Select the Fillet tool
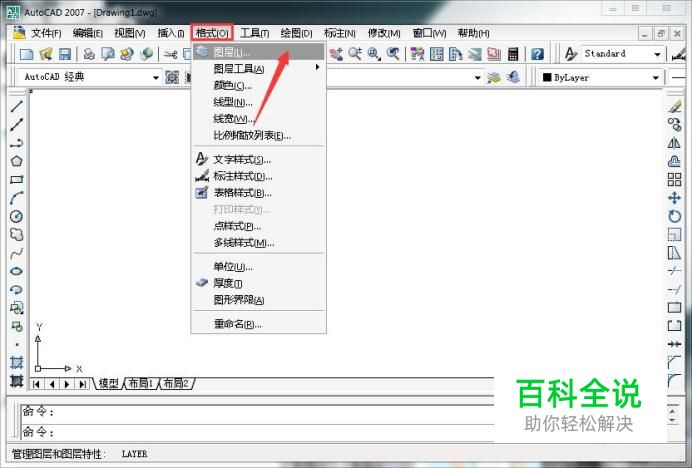Viewport: 692px width, 468px height. (x=674, y=381)
